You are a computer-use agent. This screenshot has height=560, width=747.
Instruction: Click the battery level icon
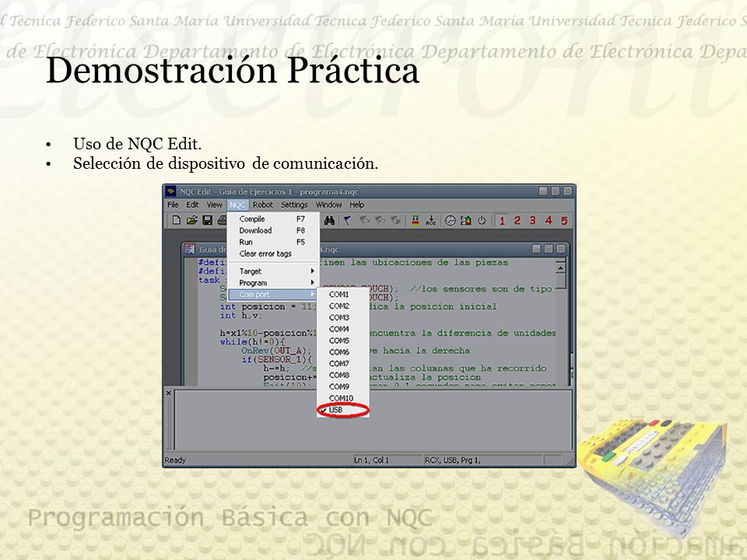[x=466, y=220]
